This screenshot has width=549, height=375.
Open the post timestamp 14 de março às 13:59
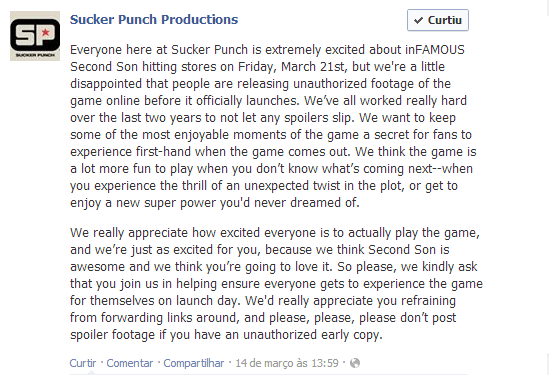(287, 363)
